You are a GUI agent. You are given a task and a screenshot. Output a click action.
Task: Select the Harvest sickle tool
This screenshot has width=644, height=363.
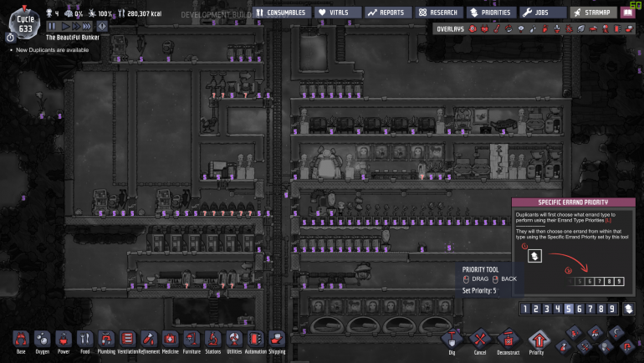point(616,333)
